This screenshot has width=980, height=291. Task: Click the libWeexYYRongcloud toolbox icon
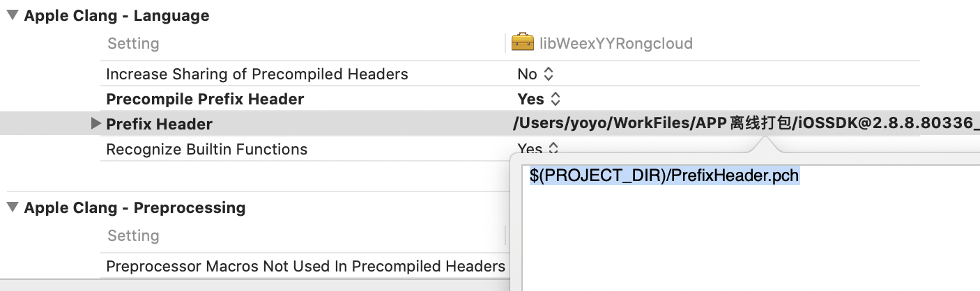click(522, 43)
